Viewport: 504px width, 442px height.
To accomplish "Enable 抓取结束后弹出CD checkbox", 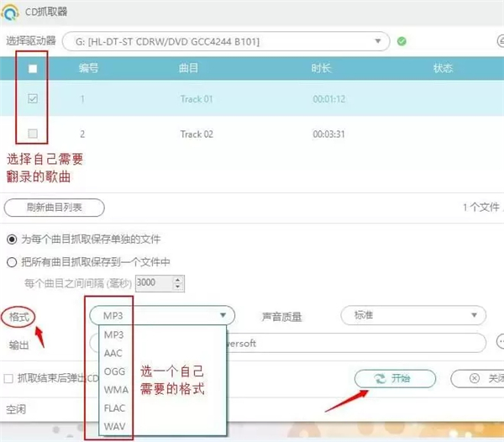I will click(x=8, y=378).
